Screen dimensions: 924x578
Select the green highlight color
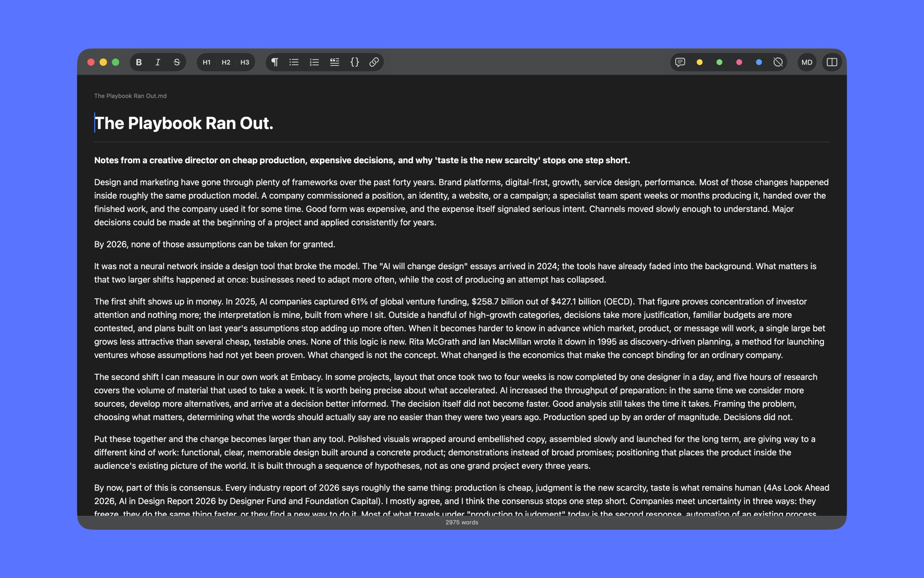pos(719,62)
